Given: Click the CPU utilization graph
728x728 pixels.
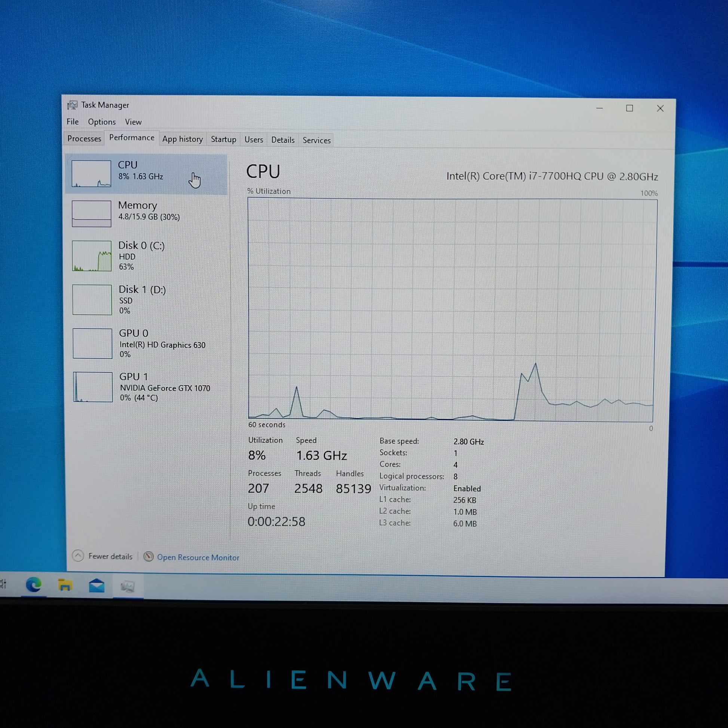Looking at the screenshot, I should 452,310.
